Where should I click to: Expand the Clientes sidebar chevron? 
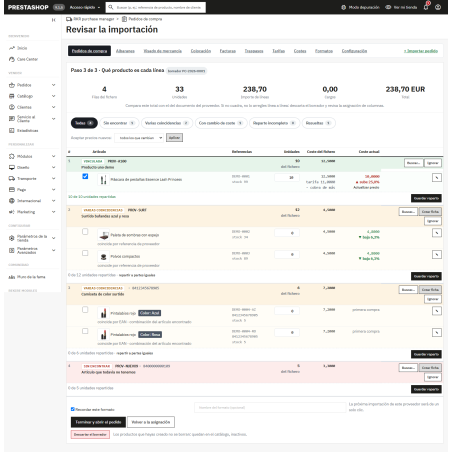click(54, 107)
